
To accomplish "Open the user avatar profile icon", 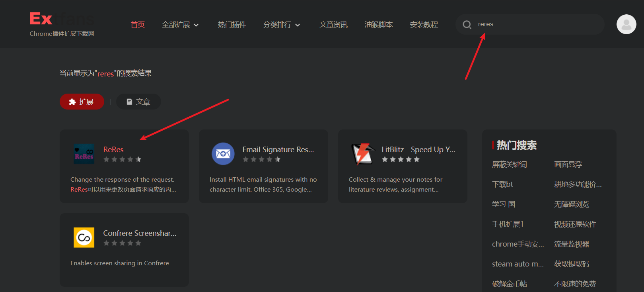I will click(626, 24).
